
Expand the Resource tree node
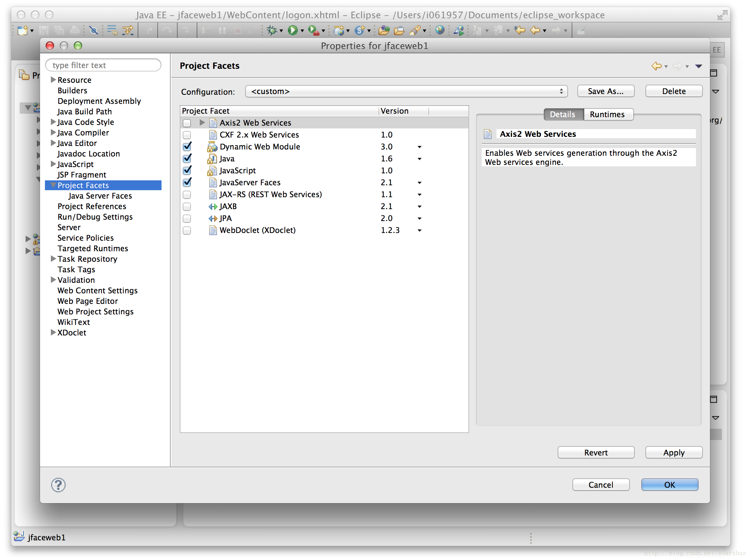tap(53, 80)
